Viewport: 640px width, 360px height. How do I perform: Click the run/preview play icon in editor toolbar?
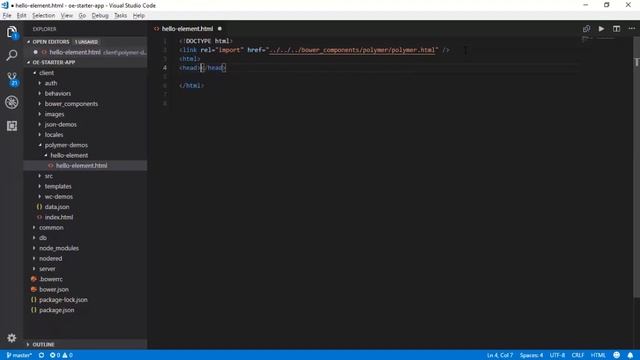[x=601, y=29]
